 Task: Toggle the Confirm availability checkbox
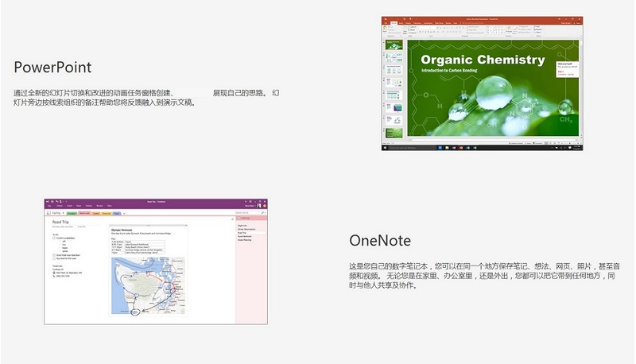(53, 238)
